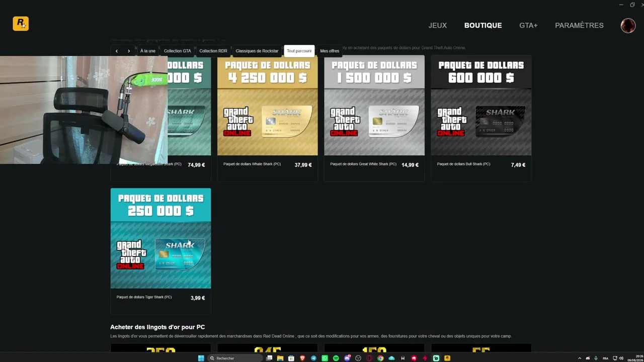Click 'Acheter des lingots d'or pour PC' heading
The image size is (644, 362).
(157, 327)
